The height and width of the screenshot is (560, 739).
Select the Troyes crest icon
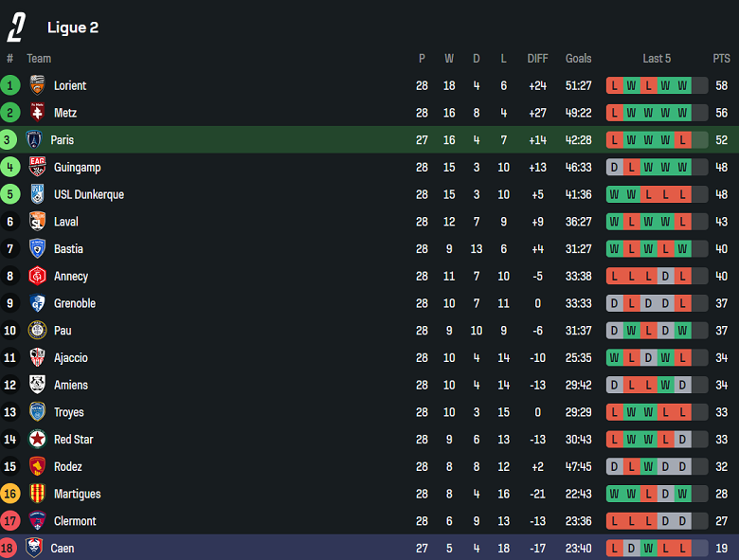[x=37, y=412]
